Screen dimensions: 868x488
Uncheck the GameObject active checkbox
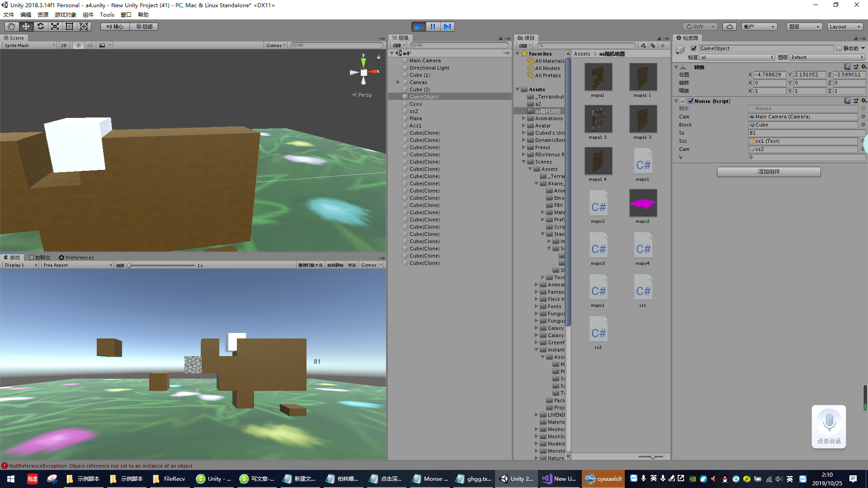point(693,48)
